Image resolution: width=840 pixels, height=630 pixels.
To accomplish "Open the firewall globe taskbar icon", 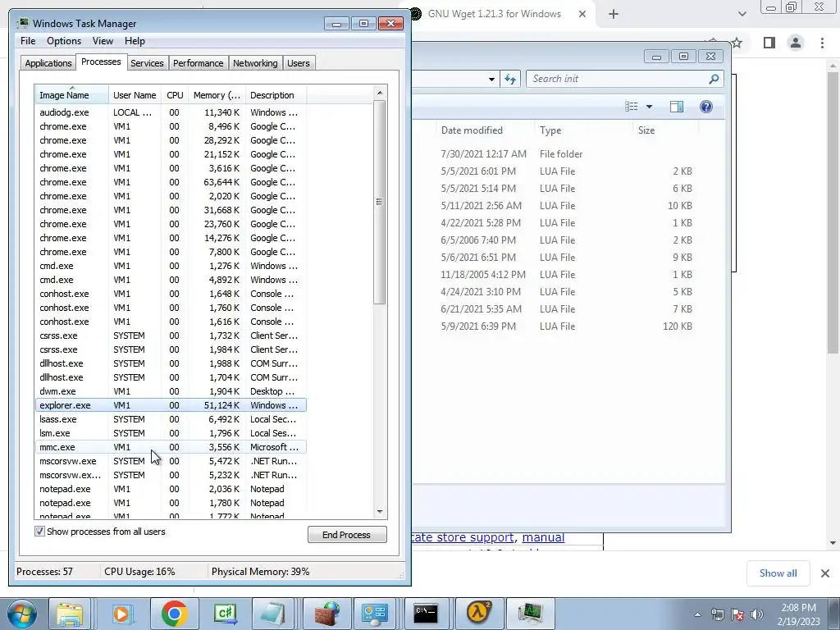I will pos(326,614).
